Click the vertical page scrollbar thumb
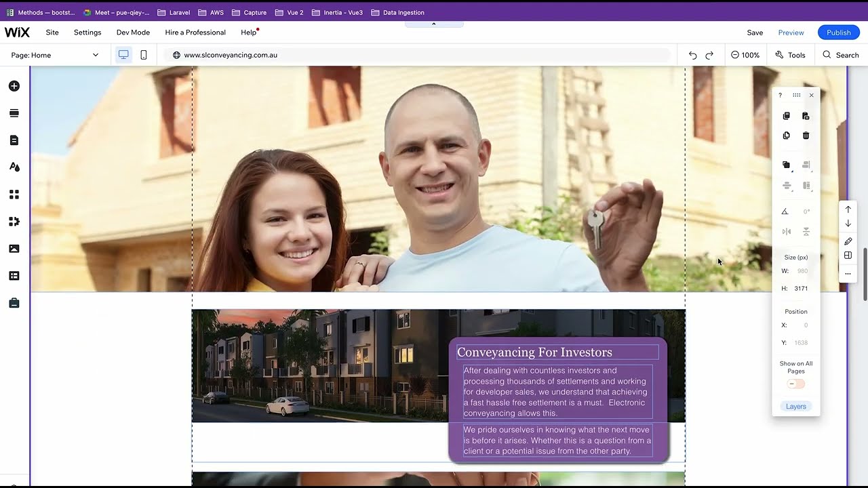This screenshot has height=488, width=868. pyautogui.click(x=865, y=274)
